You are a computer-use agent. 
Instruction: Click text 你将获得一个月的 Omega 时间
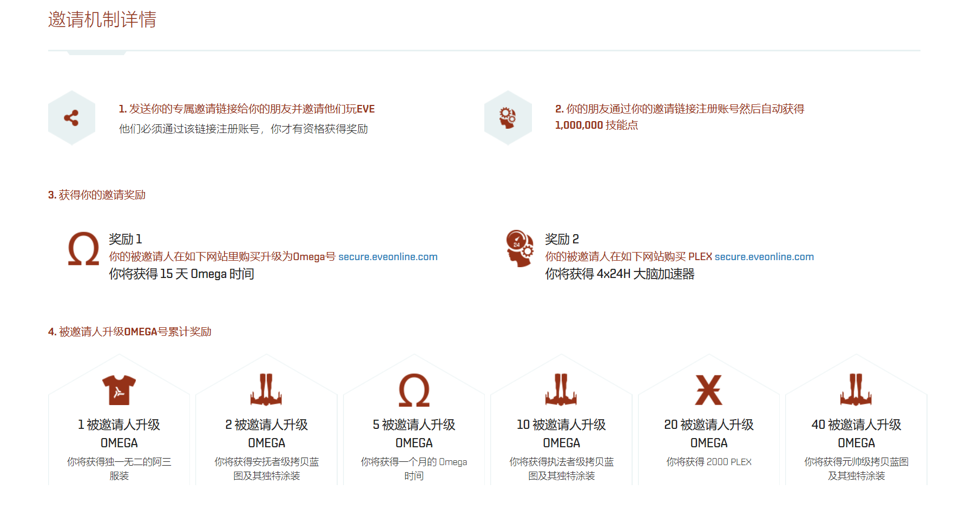click(x=414, y=469)
